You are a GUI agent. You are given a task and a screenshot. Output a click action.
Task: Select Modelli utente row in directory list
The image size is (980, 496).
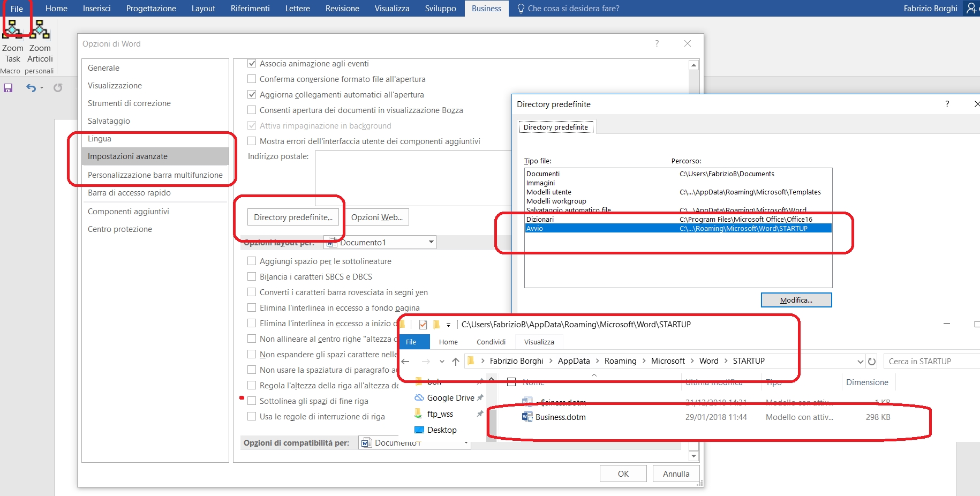point(678,192)
